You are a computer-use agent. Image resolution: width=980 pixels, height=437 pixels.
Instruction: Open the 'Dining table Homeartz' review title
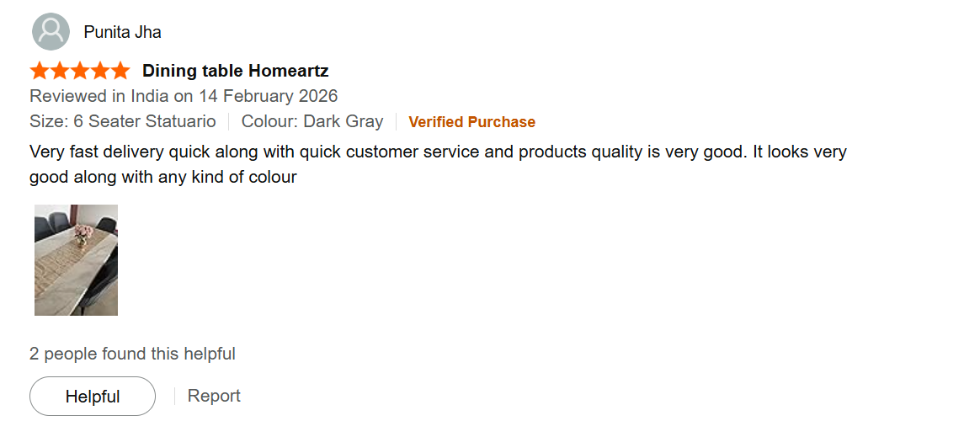pyautogui.click(x=235, y=71)
